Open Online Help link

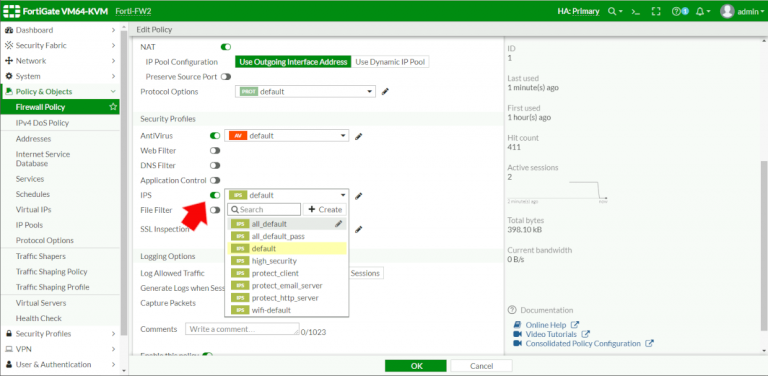(546, 325)
